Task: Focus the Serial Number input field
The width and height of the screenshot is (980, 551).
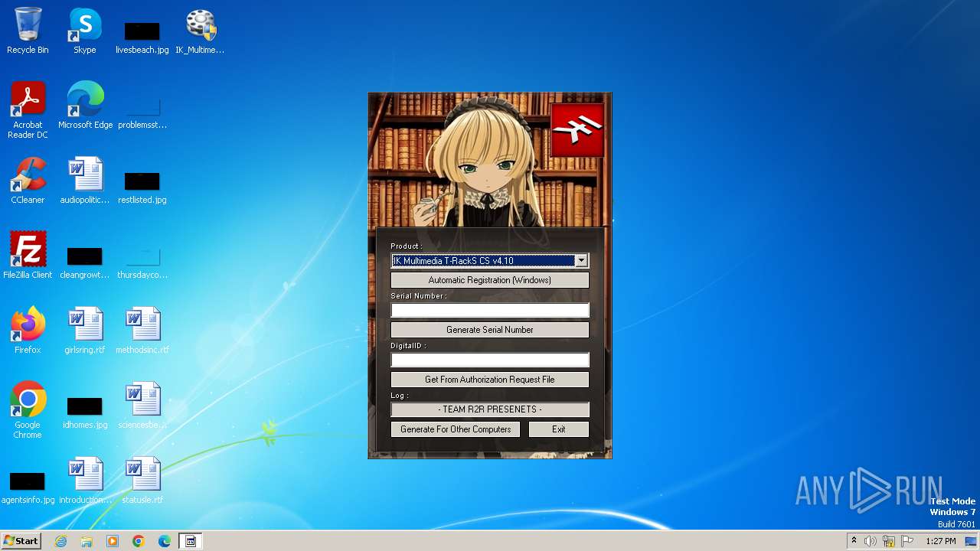Action: point(490,310)
